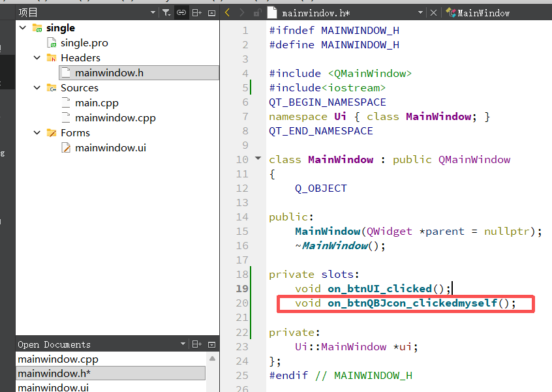Go forward with the right arrow

point(241,12)
